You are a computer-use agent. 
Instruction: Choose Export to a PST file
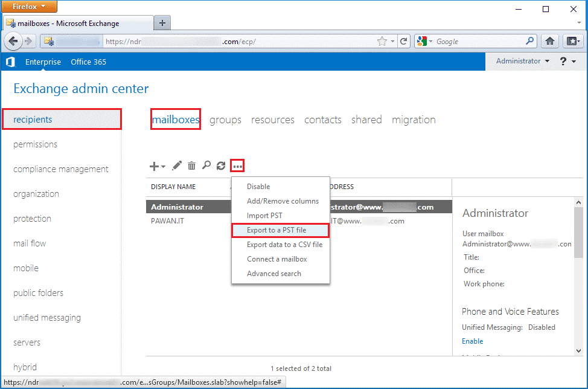281,230
